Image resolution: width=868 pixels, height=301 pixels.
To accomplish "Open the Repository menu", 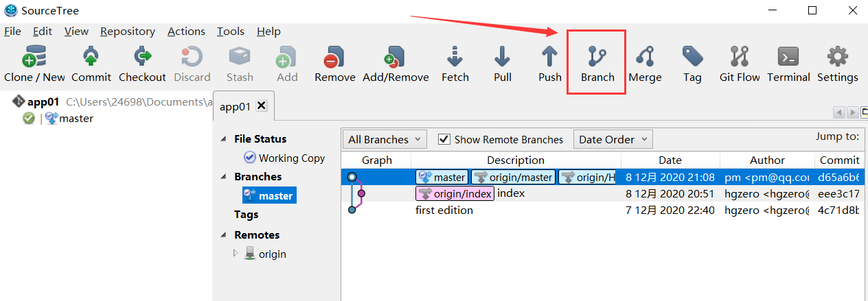I will [x=128, y=31].
